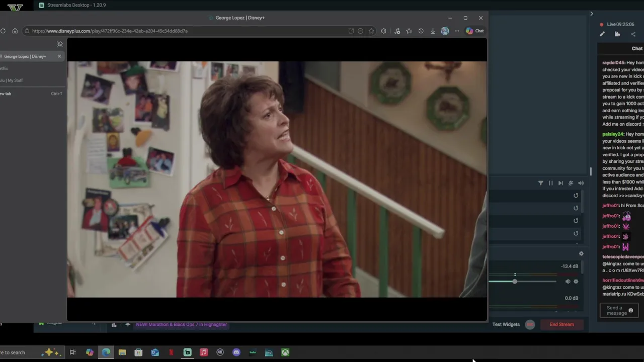Collapse the Streamlabs chat panel with the chevron
The width and height of the screenshot is (644, 362).
pos(592,14)
